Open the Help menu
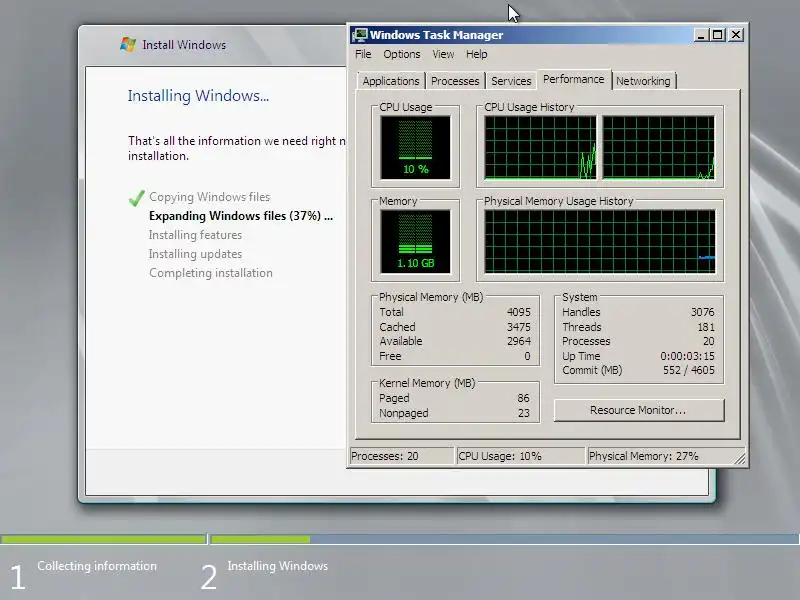 coord(477,54)
